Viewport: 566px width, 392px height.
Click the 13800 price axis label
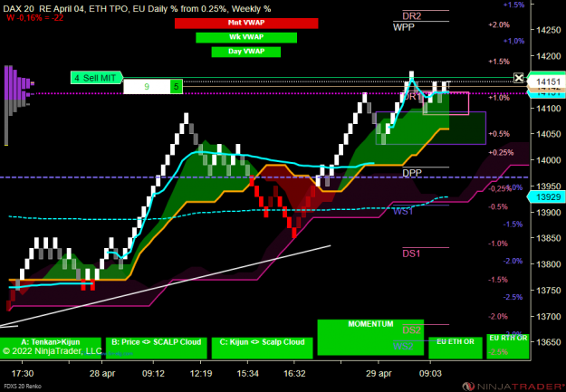(x=549, y=264)
